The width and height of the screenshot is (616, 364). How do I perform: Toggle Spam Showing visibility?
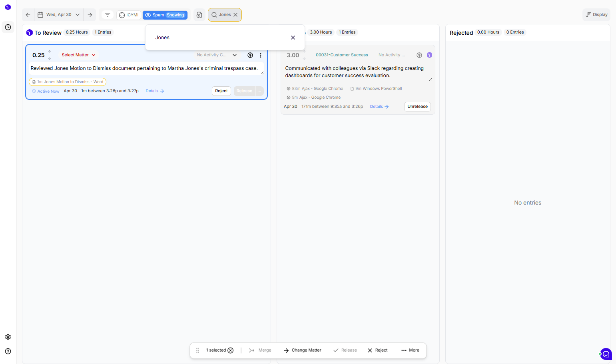pos(165,15)
